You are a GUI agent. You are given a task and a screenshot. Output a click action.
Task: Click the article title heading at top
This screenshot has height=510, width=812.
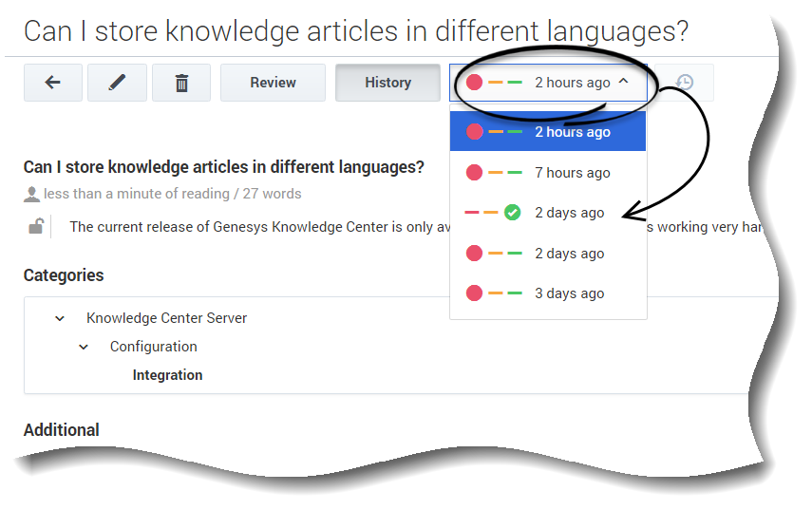[355, 30]
